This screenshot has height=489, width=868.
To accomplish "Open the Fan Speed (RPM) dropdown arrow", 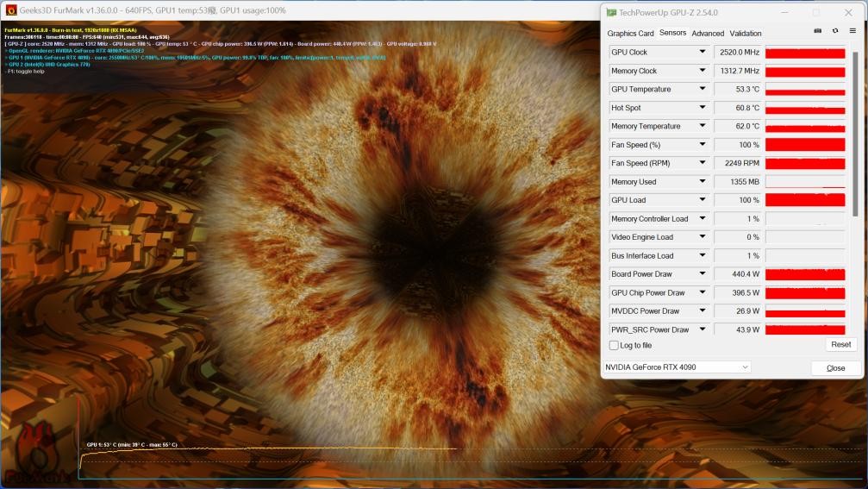I will [x=703, y=163].
